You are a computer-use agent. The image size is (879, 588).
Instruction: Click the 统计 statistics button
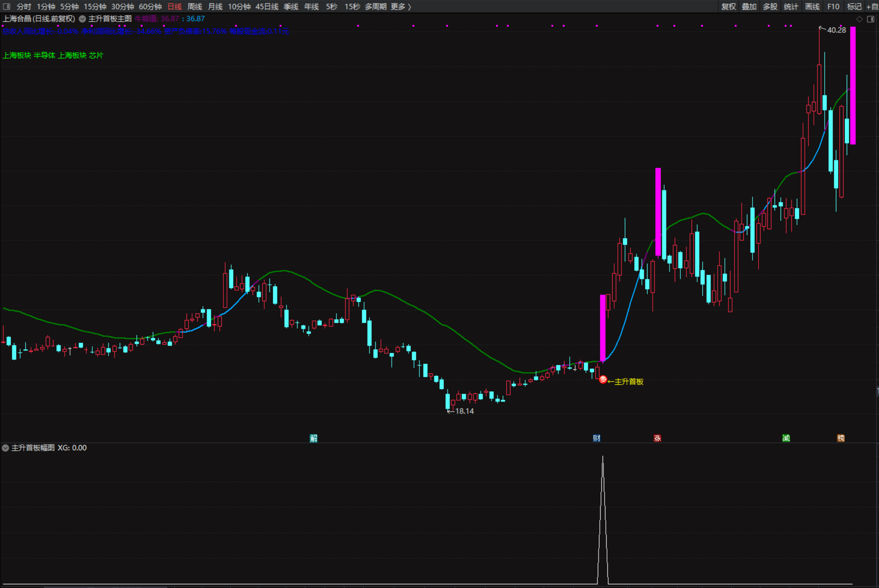[x=791, y=7]
